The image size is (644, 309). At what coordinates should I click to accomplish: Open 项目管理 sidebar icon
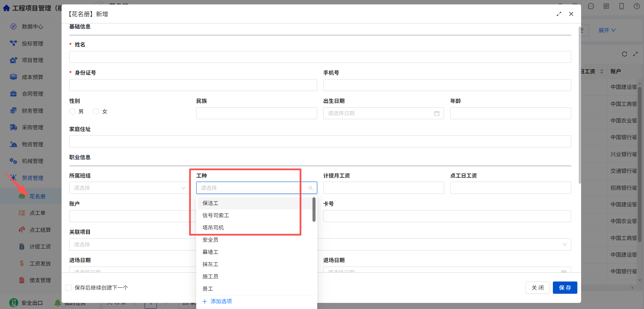[13, 60]
